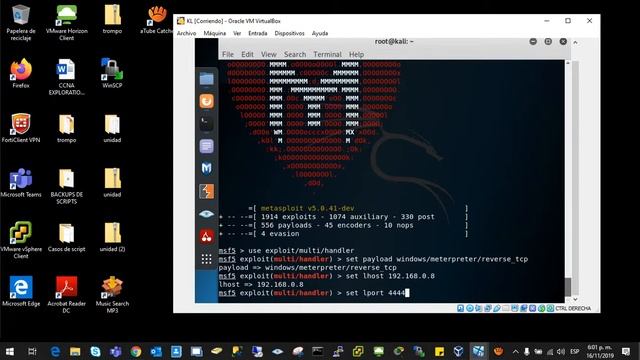Open the terminal Terminal menu
Image resolution: width=640 pixels, height=360 pixels.
pos(327,54)
